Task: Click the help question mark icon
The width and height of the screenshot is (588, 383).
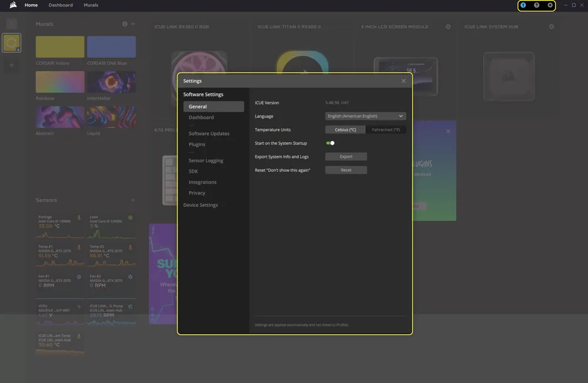Action: [537, 5]
